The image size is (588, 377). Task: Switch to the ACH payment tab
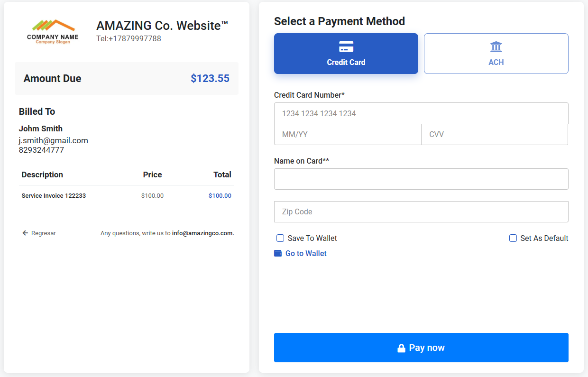[x=496, y=54]
